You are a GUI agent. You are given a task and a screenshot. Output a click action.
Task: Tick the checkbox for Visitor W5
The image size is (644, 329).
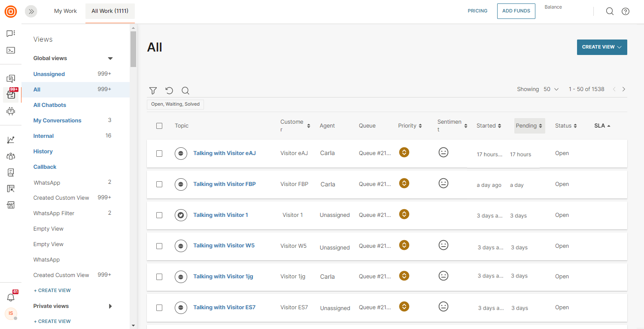pos(159,246)
